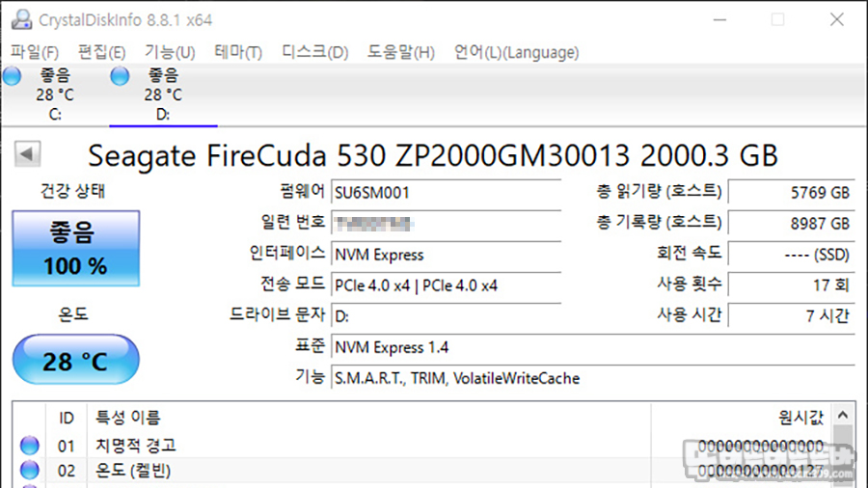Select attribute row 02 온도 (켈빈)
The height and width of the screenshot is (488, 868).
pos(421,471)
